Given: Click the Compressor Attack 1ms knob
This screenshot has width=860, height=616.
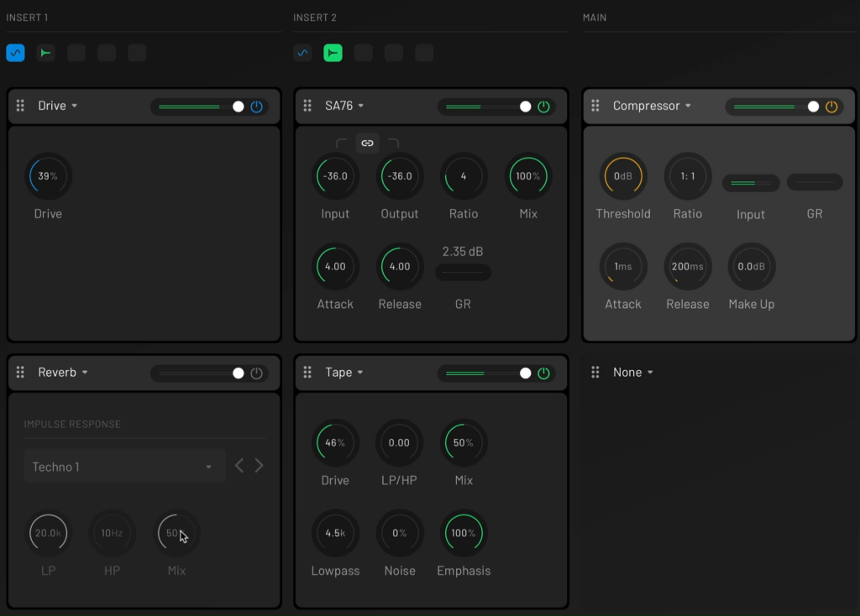Looking at the screenshot, I should click(x=623, y=266).
